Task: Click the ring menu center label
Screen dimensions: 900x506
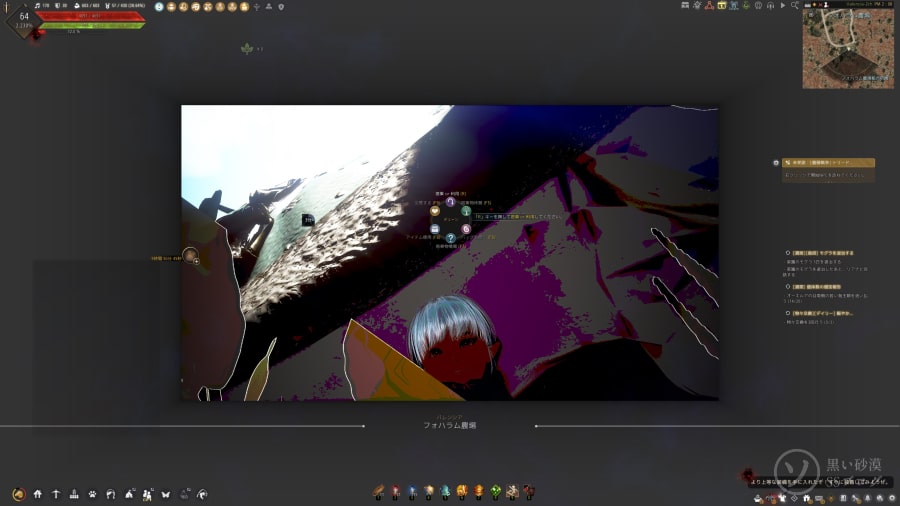Action: pyautogui.click(x=451, y=220)
